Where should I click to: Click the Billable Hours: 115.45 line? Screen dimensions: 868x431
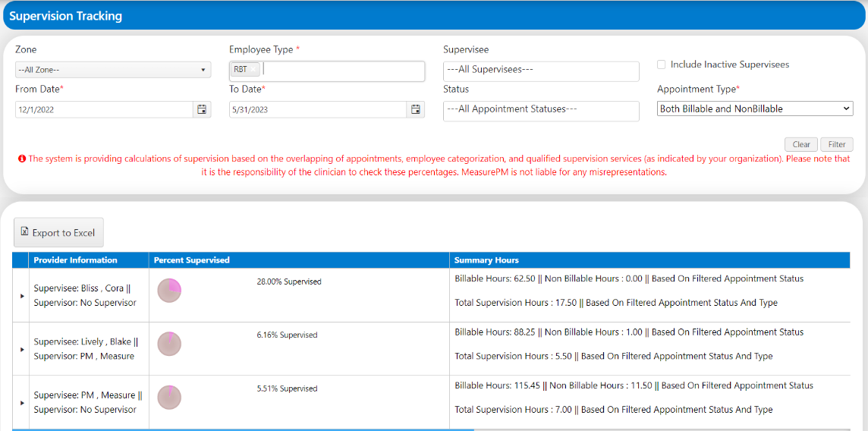634,385
